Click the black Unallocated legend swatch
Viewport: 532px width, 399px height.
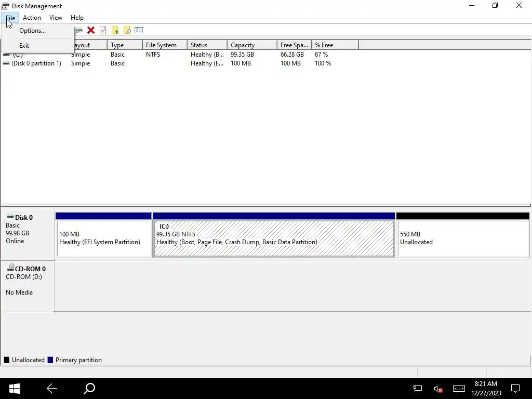(6, 360)
